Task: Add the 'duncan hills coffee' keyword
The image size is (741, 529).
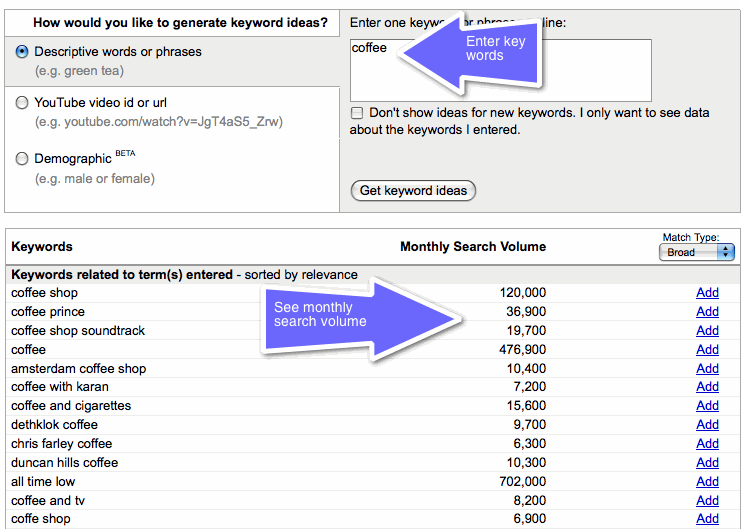Action: click(707, 462)
